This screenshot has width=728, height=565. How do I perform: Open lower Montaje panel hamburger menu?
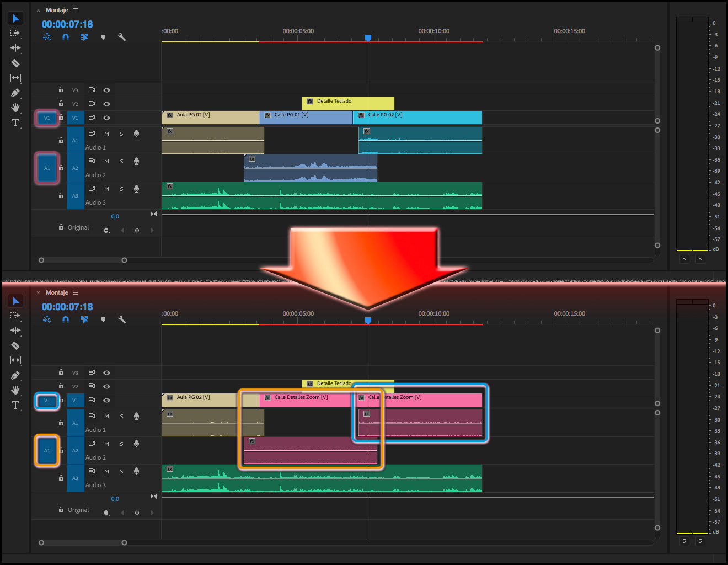[76, 292]
